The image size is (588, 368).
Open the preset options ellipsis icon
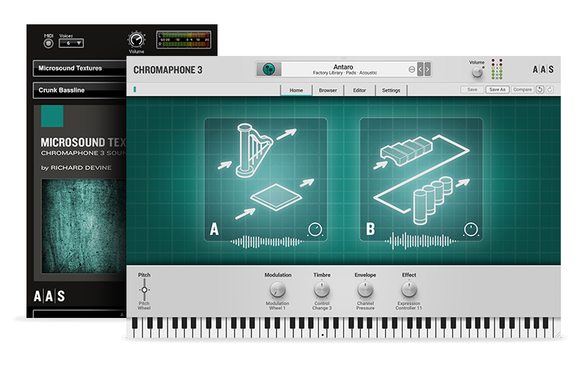[412, 69]
